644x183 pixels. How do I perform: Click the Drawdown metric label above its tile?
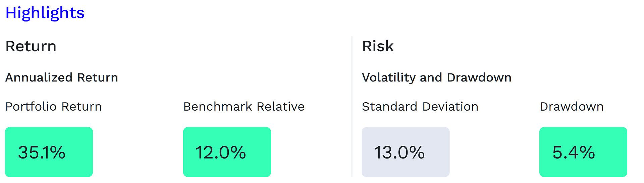[571, 107]
